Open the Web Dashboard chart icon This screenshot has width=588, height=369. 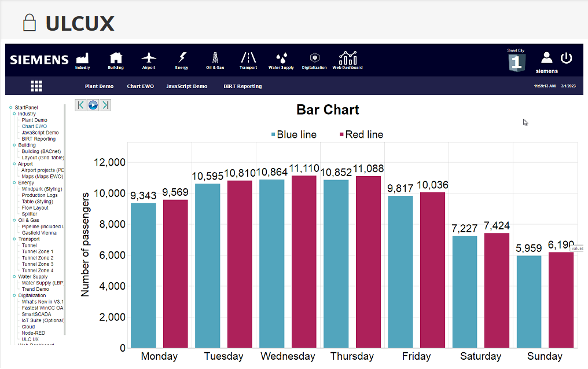[x=347, y=59]
